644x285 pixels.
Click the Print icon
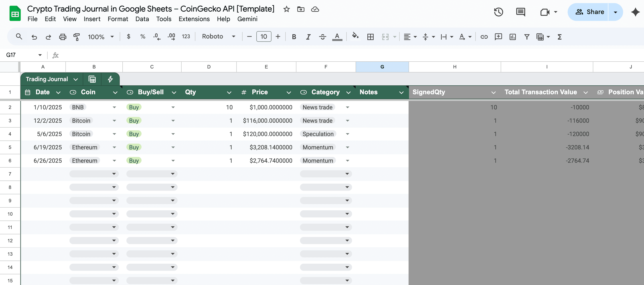tap(63, 36)
